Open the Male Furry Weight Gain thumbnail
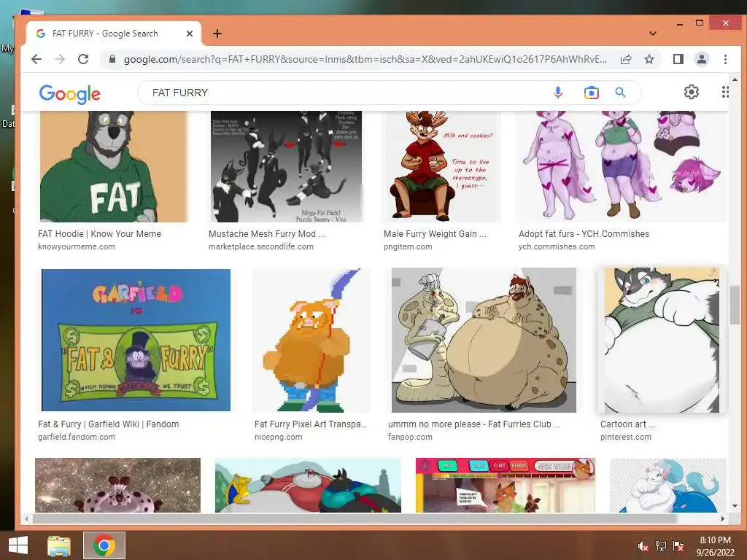747x560 pixels. (441, 167)
